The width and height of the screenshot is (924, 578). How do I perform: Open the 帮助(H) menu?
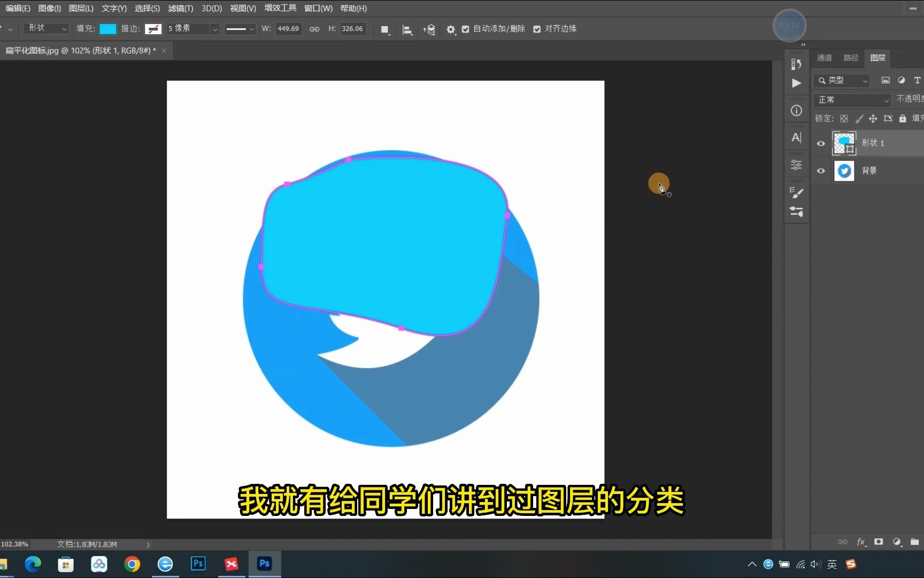(353, 9)
